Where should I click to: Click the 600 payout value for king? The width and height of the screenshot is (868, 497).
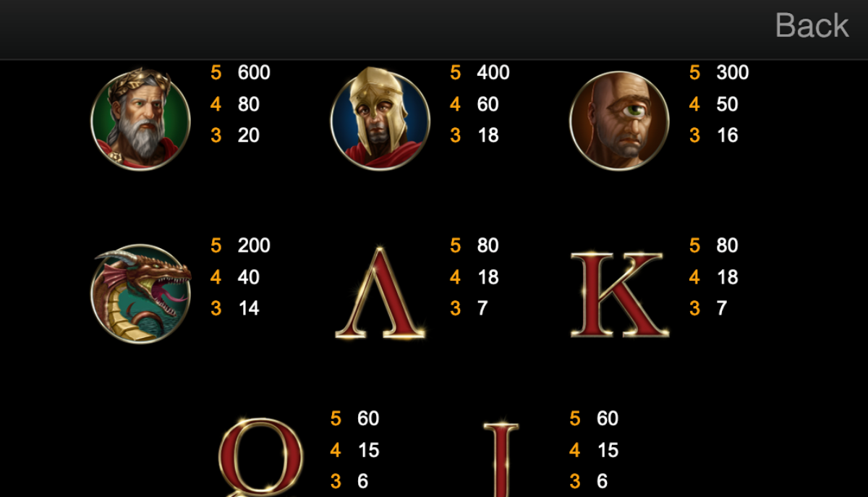coord(254,72)
